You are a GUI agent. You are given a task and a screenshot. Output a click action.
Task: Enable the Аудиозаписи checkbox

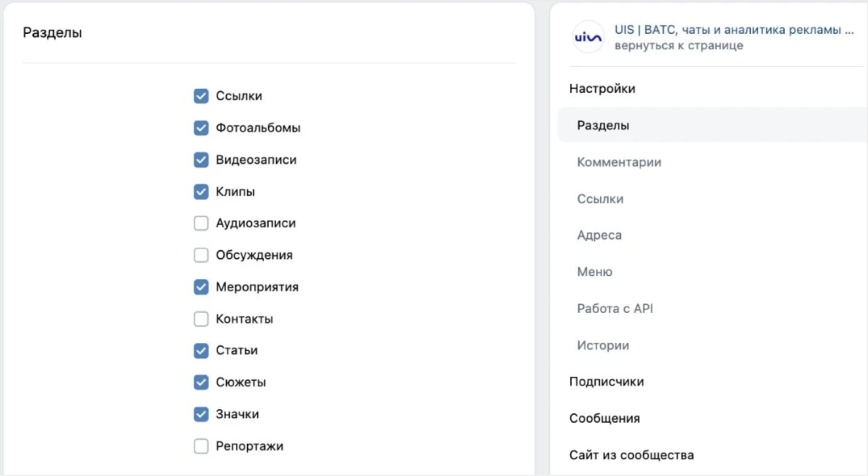[x=201, y=223]
